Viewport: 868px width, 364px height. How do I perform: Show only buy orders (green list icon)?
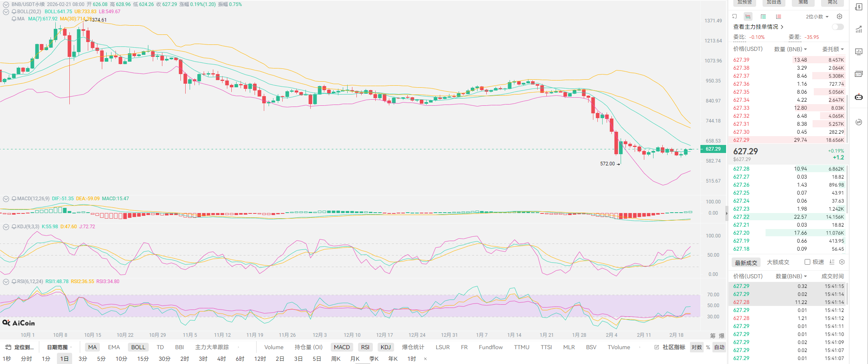[x=763, y=16]
